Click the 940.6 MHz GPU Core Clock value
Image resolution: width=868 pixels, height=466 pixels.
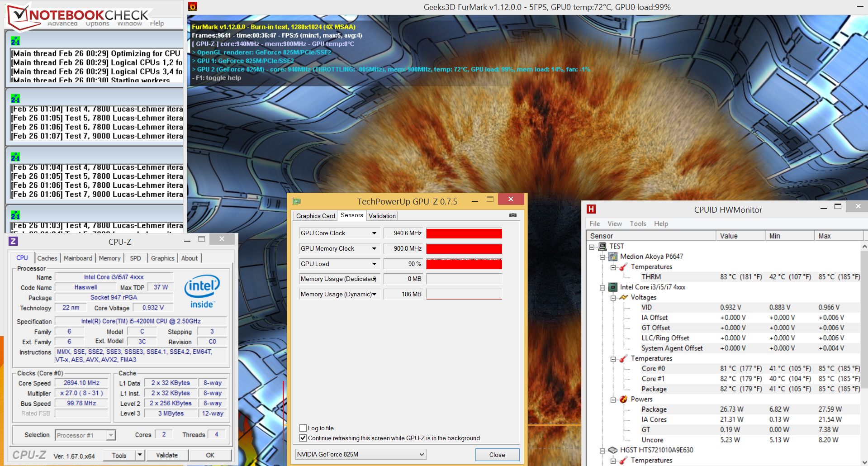(x=403, y=233)
